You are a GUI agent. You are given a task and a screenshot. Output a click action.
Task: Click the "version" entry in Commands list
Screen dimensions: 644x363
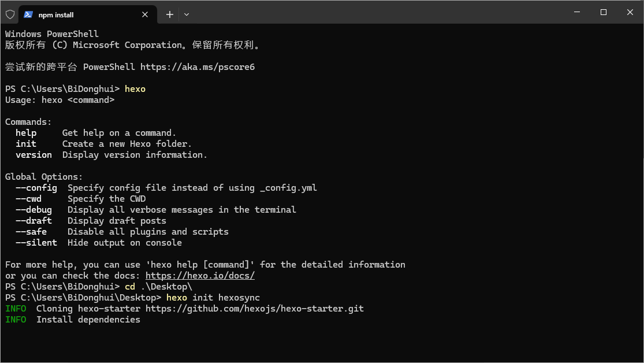click(33, 155)
